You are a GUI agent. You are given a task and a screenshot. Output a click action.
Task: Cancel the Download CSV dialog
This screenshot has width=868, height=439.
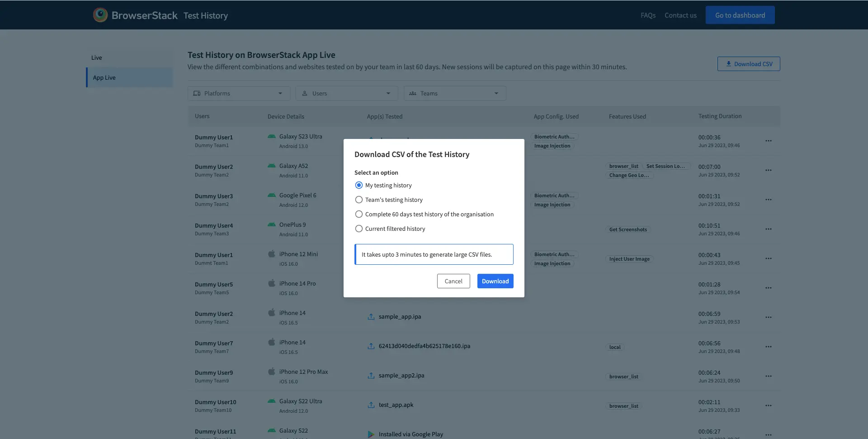[453, 281]
